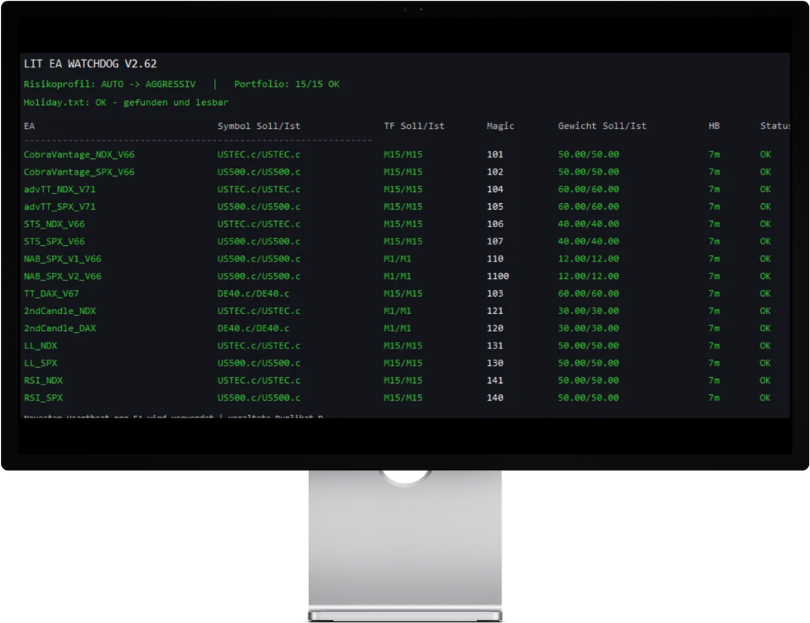Click the NAB_SPX_V1_V66 EA name
Screen dimensions: 810x623
(x=63, y=259)
